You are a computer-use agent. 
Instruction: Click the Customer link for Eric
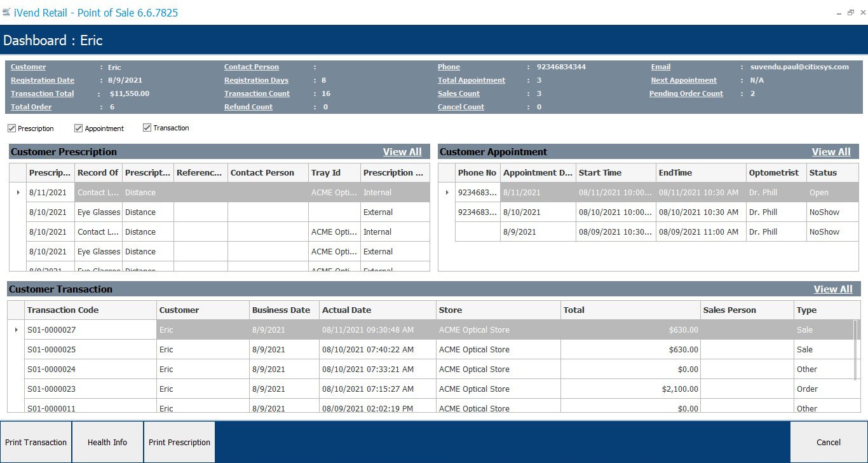tap(28, 67)
